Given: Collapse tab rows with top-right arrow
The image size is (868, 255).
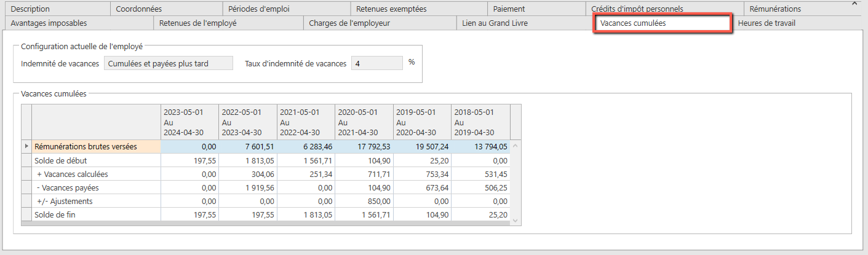Looking at the screenshot, I should (854, 3).
